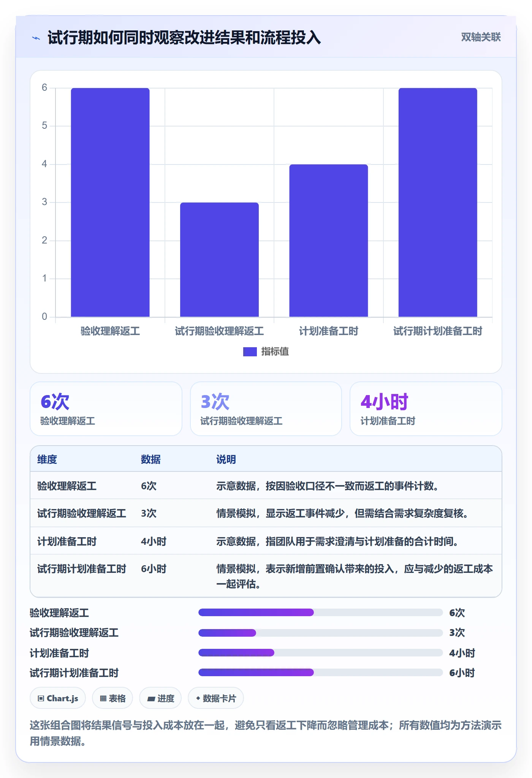Click the 数据卡片 chip

pos(216,698)
